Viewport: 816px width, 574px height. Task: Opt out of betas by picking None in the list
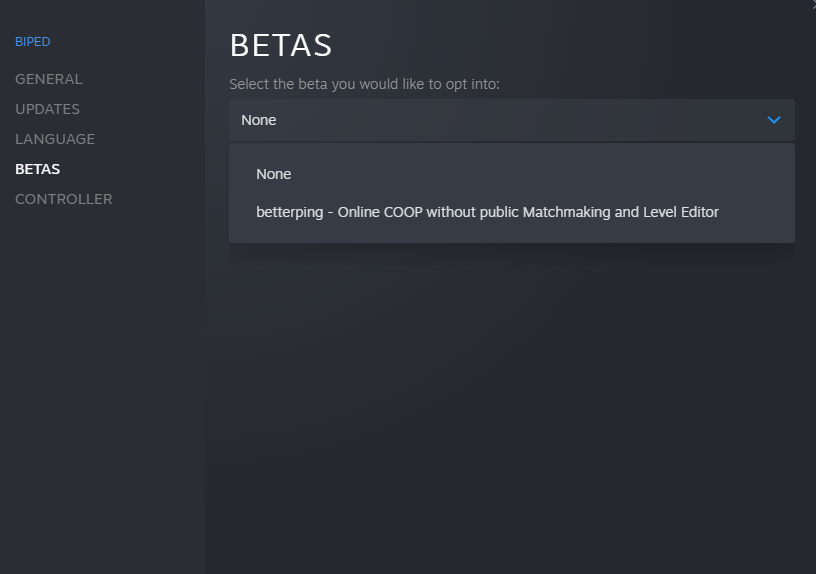coord(273,174)
